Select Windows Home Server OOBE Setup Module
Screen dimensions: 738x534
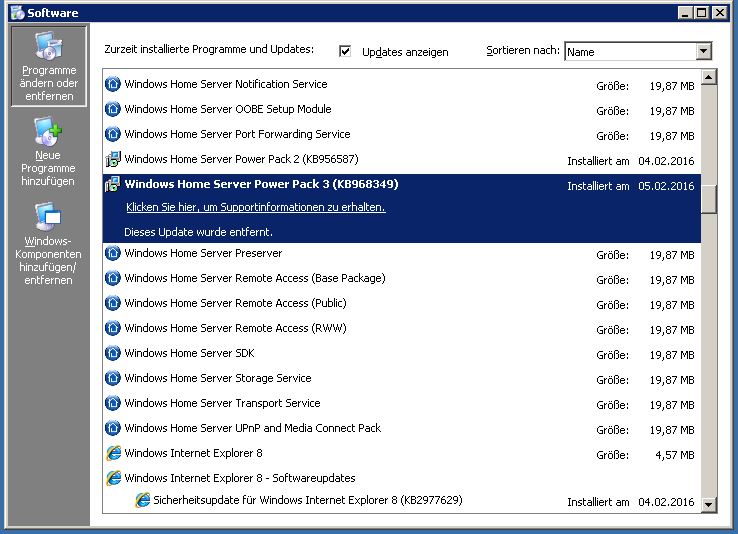pos(401,109)
